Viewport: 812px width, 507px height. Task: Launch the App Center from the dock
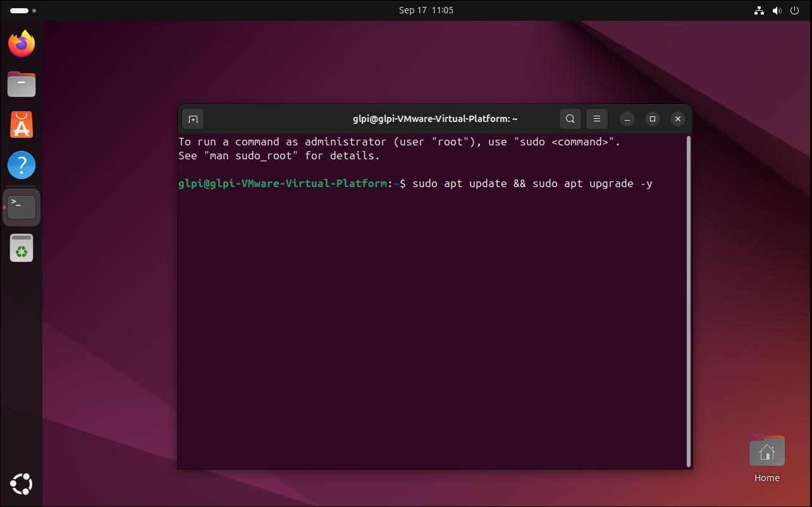point(21,124)
